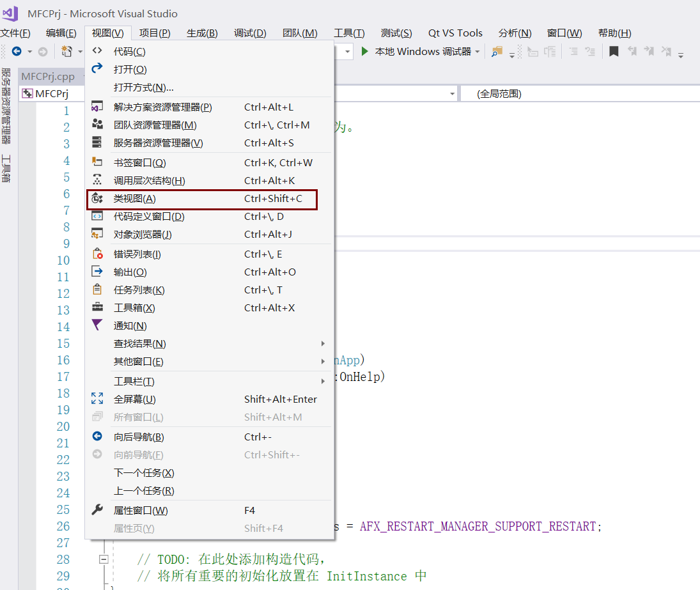Screen dimensions: 700x590
Task: Select Previous Task menu entry
Action: pos(210,490)
